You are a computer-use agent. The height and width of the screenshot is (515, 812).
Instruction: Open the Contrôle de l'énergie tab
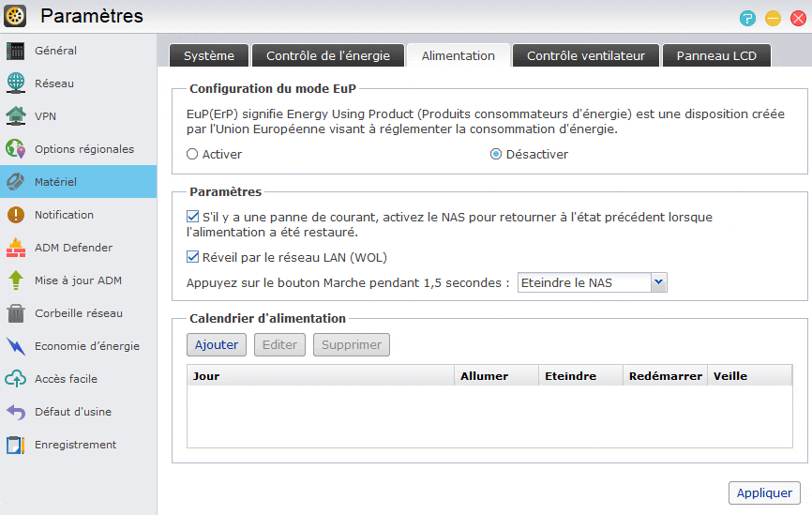click(x=328, y=55)
